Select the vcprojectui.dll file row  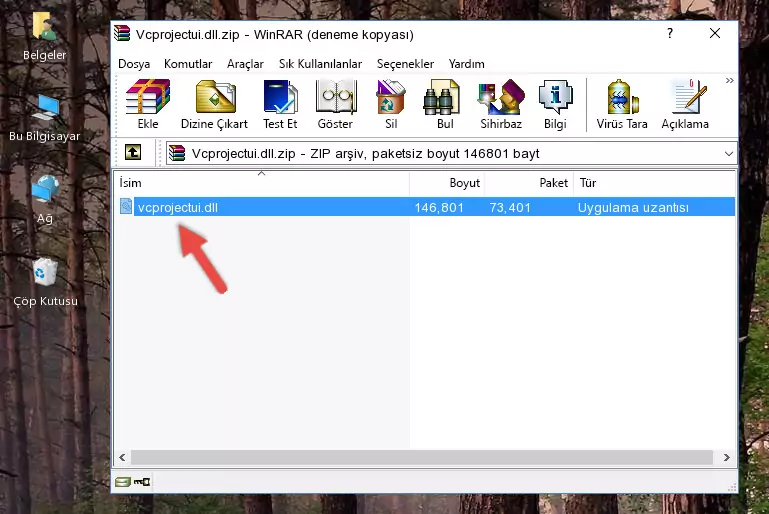tap(426, 207)
